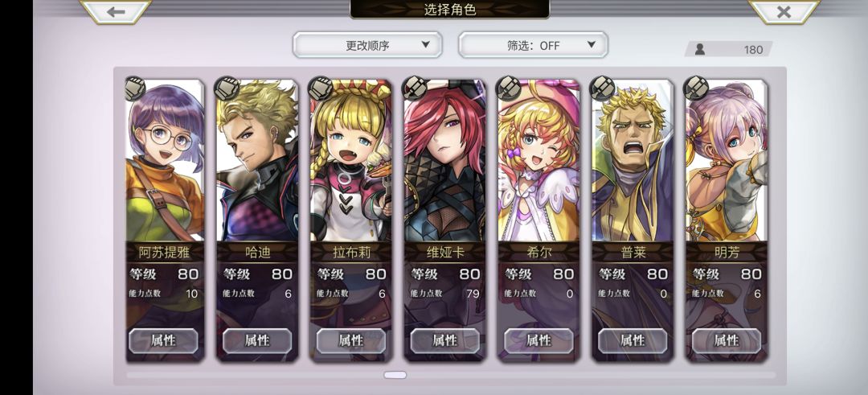Click the back arrow icon
868x395 pixels.
116,11
